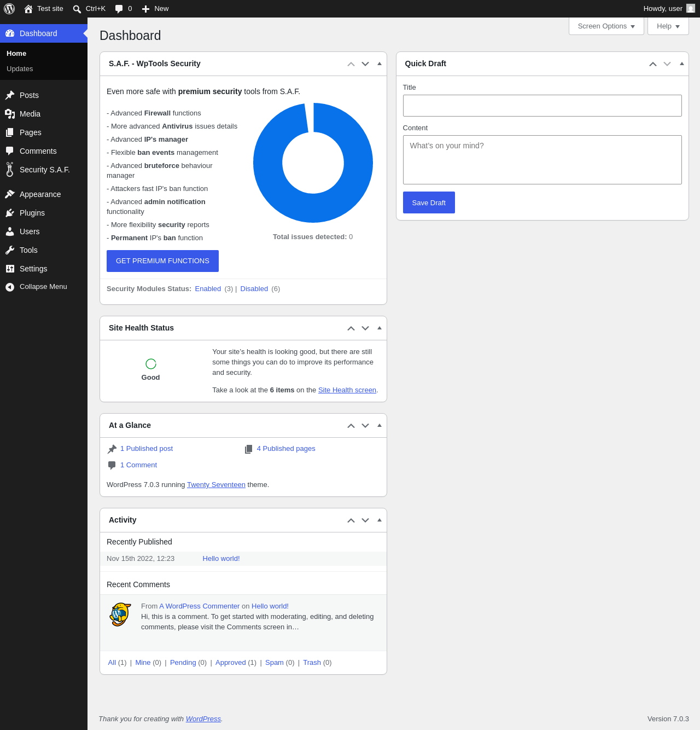Move S.A.F. WpTools Security widget down

365,64
